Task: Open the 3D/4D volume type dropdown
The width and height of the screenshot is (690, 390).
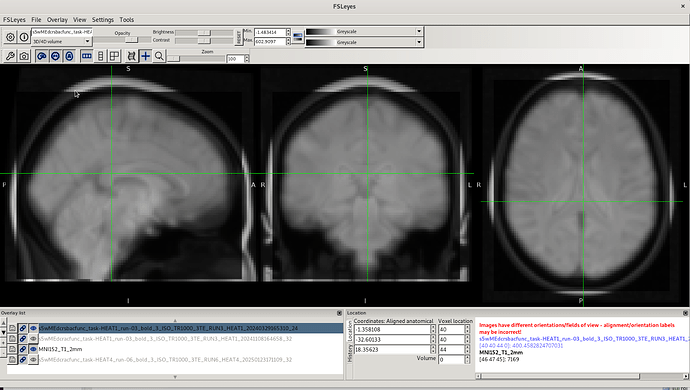Action: point(62,41)
